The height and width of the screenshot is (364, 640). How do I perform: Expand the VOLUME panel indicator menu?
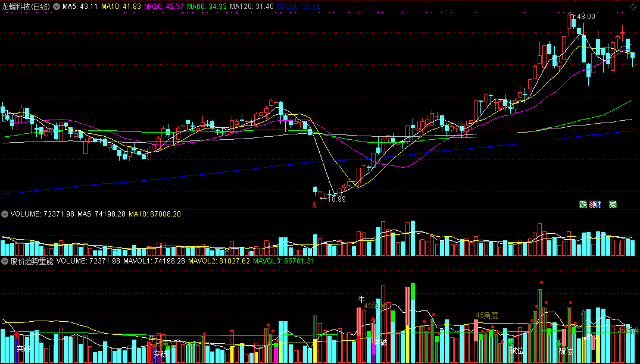(x=5, y=214)
